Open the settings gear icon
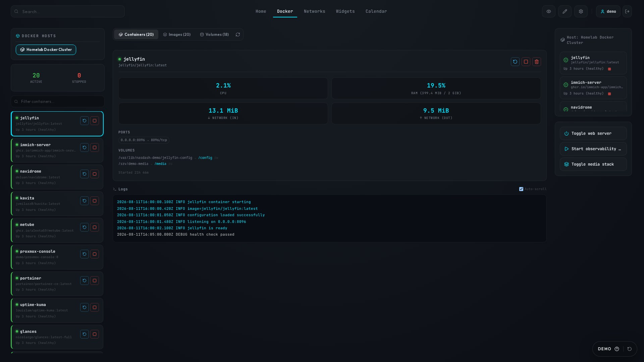This screenshot has height=362, width=644. pos(581,11)
